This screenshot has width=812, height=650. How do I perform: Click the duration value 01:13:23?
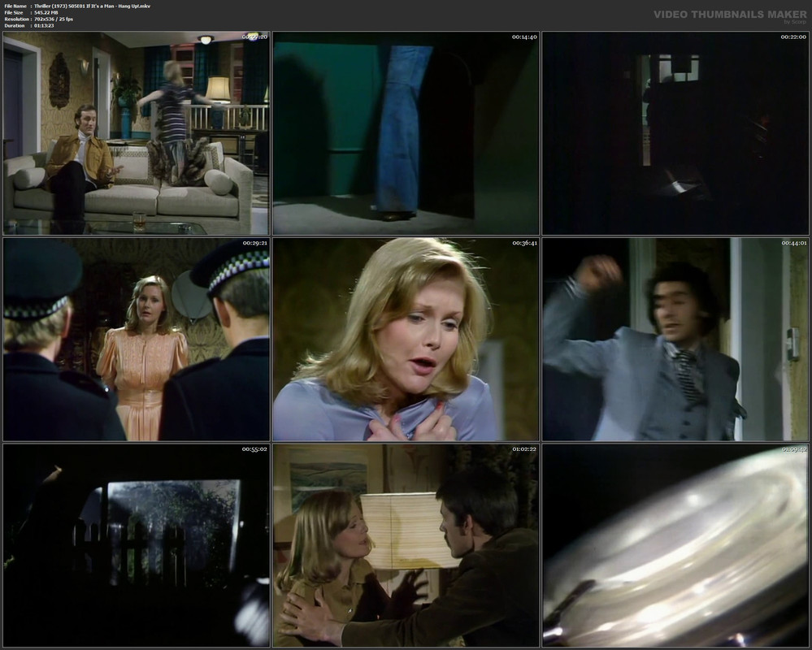point(44,25)
